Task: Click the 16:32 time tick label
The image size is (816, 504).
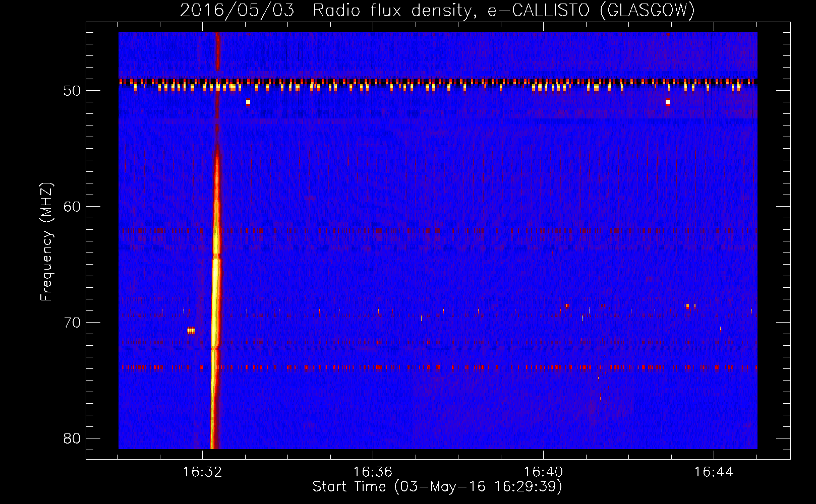Action: click(202, 472)
